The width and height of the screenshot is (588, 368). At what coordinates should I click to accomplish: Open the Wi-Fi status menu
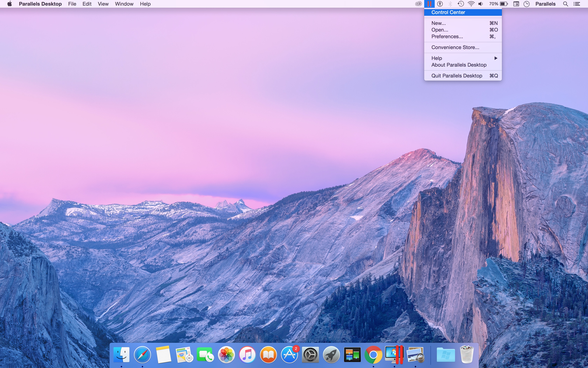tap(471, 4)
